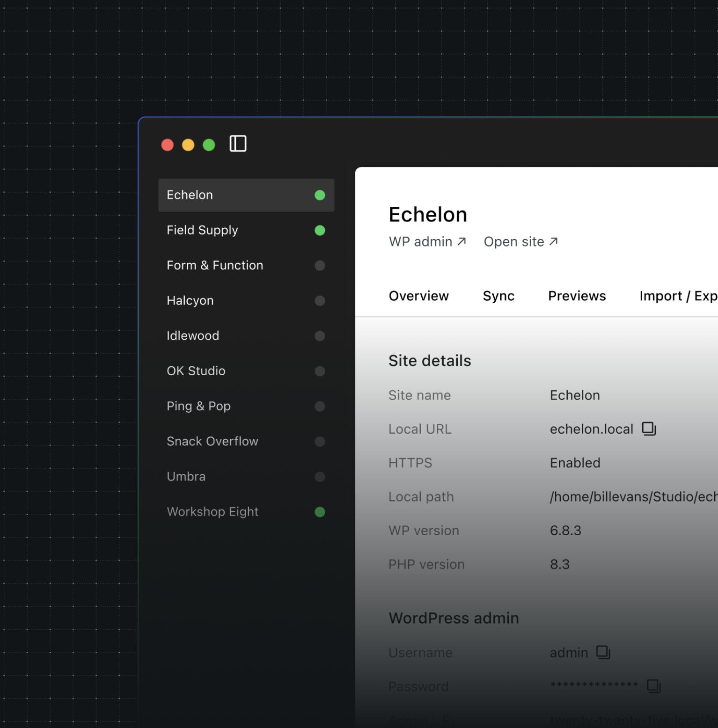Click the gray status dot for Idlewood
The image size is (718, 728).
click(x=320, y=336)
